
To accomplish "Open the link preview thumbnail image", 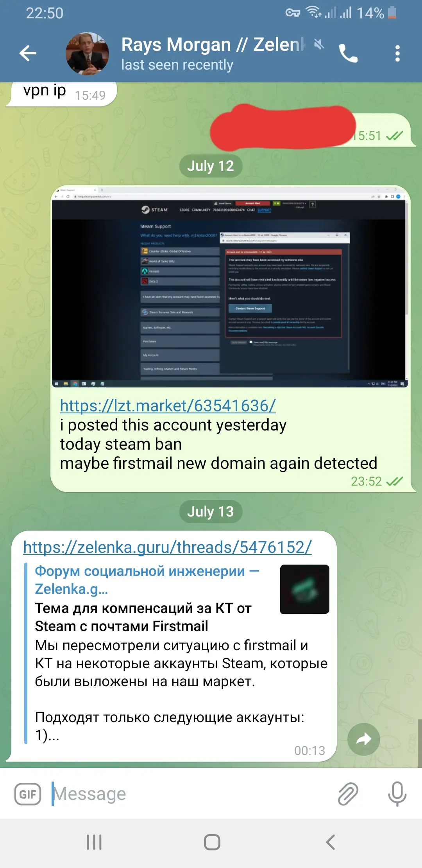I will (304, 589).
